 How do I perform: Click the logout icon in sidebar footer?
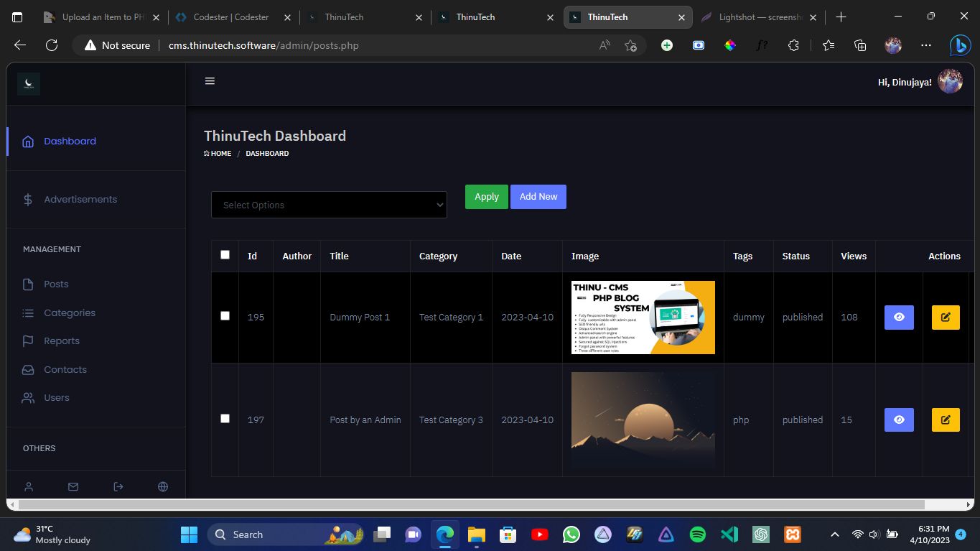tap(118, 487)
